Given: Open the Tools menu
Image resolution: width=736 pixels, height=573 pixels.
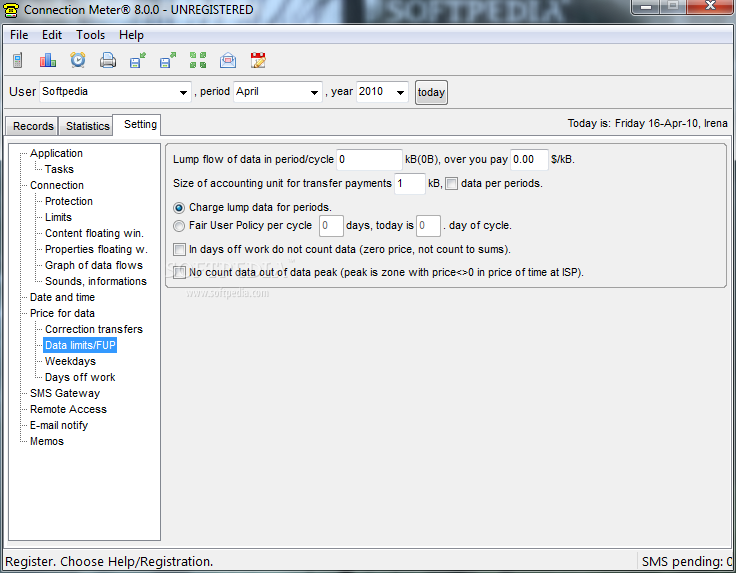Looking at the screenshot, I should click(91, 35).
